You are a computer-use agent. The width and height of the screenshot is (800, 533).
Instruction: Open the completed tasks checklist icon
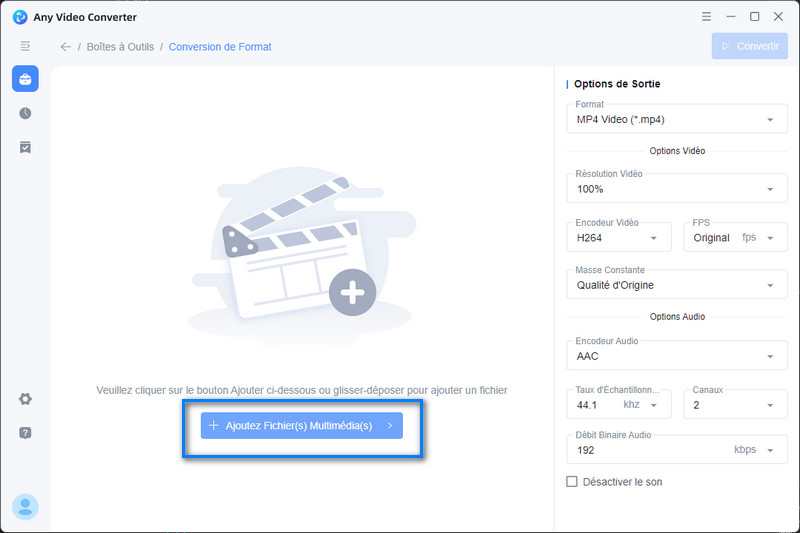(25, 147)
